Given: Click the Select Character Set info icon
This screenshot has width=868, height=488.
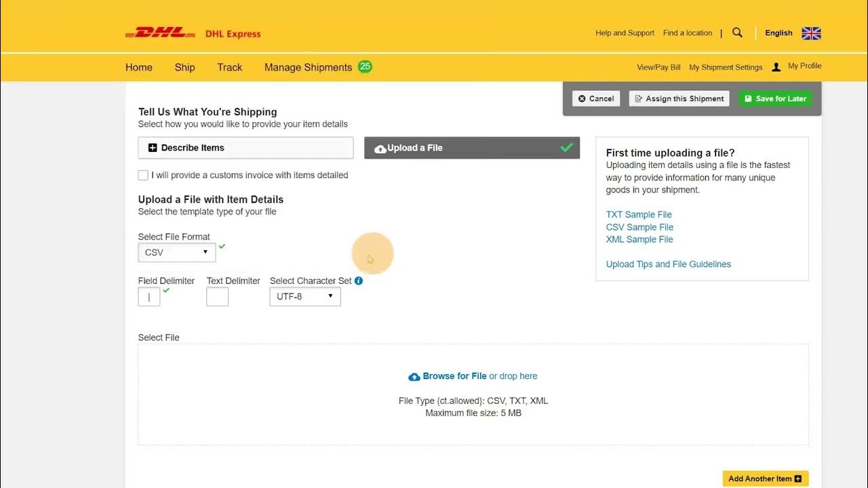Looking at the screenshot, I should point(359,281).
